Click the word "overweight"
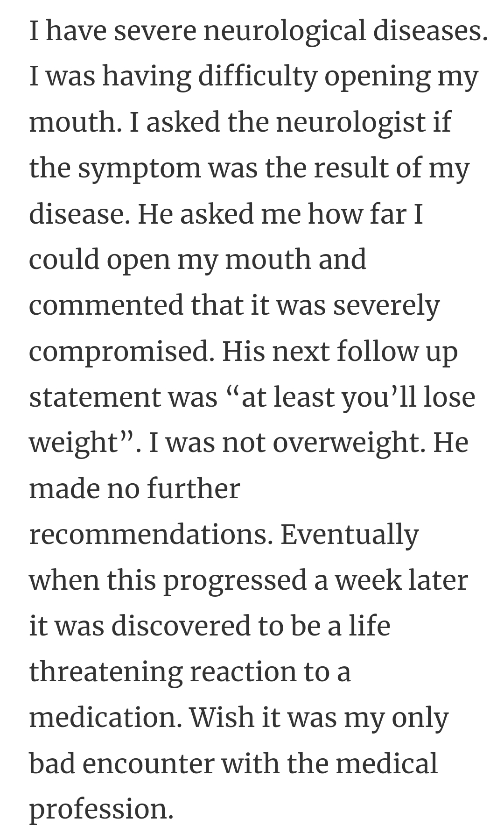This screenshot has width=504, height=840. click(x=348, y=443)
